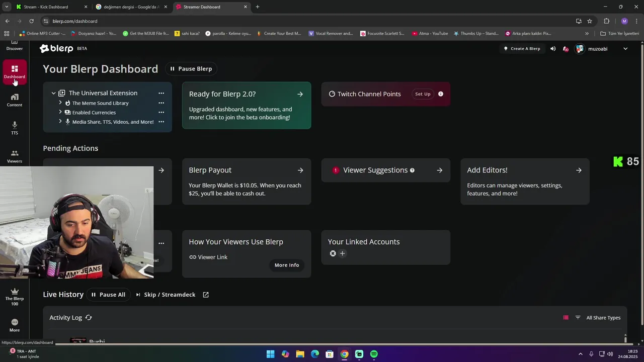Viewport: 644px width, 362px height.
Task: Toggle the speaker volume icon in header
Action: [x=553, y=49]
